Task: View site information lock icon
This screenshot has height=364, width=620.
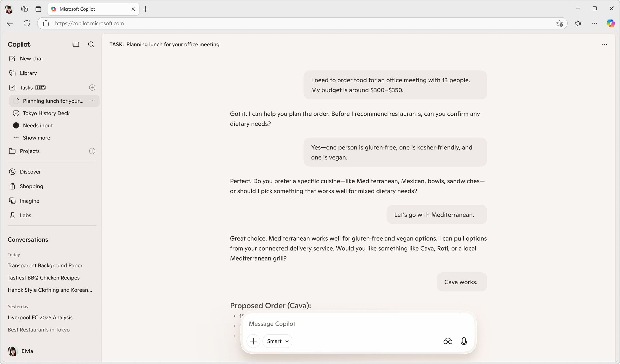Action: click(x=46, y=23)
